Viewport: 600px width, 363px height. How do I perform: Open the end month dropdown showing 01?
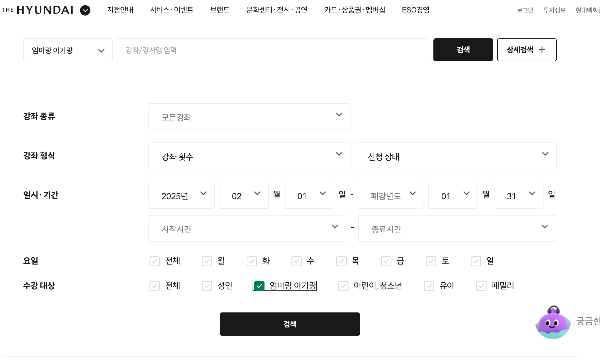453,195
